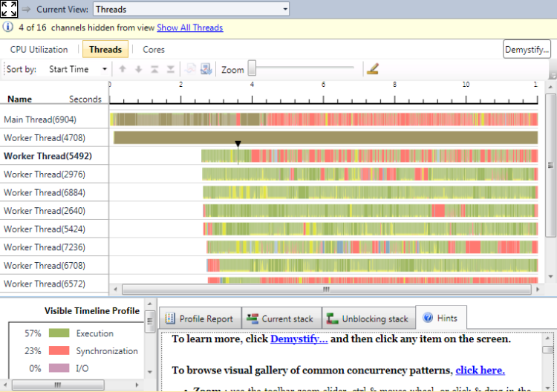Click the measure tool pencil icon
This screenshot has height=392, width=557.
click(x=373, y=68)
